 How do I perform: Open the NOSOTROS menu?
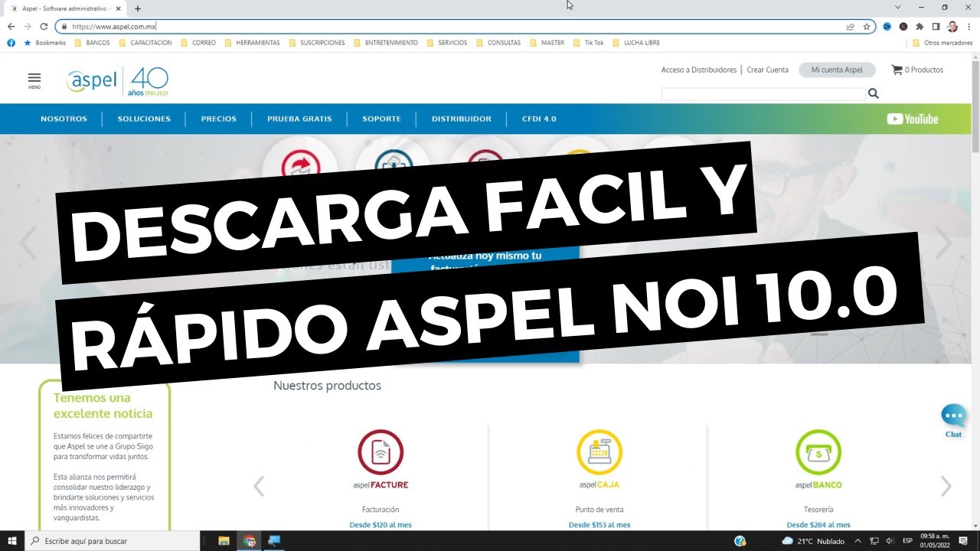[x=64, y=119]
